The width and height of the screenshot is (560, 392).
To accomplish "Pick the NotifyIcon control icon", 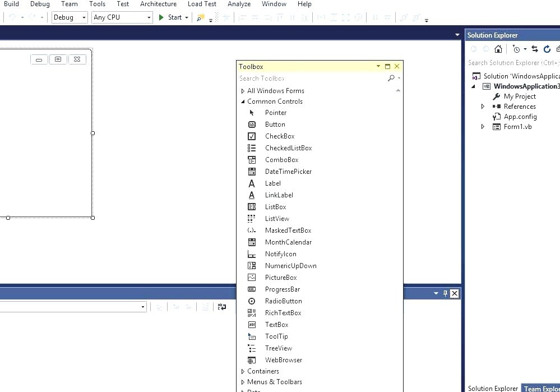I will pyautogui.click(x=252, y=254).
